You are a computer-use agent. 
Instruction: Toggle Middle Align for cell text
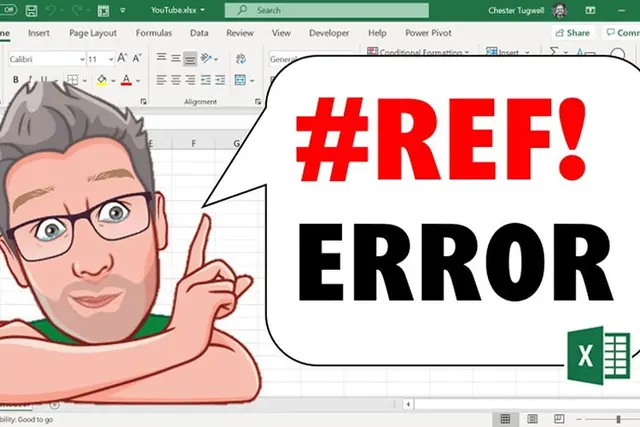[176, 58]
